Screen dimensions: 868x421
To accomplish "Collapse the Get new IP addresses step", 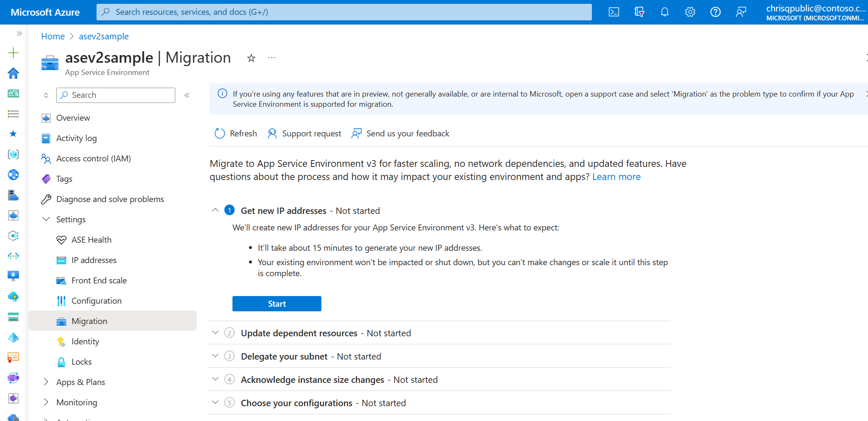I will 216,210.
